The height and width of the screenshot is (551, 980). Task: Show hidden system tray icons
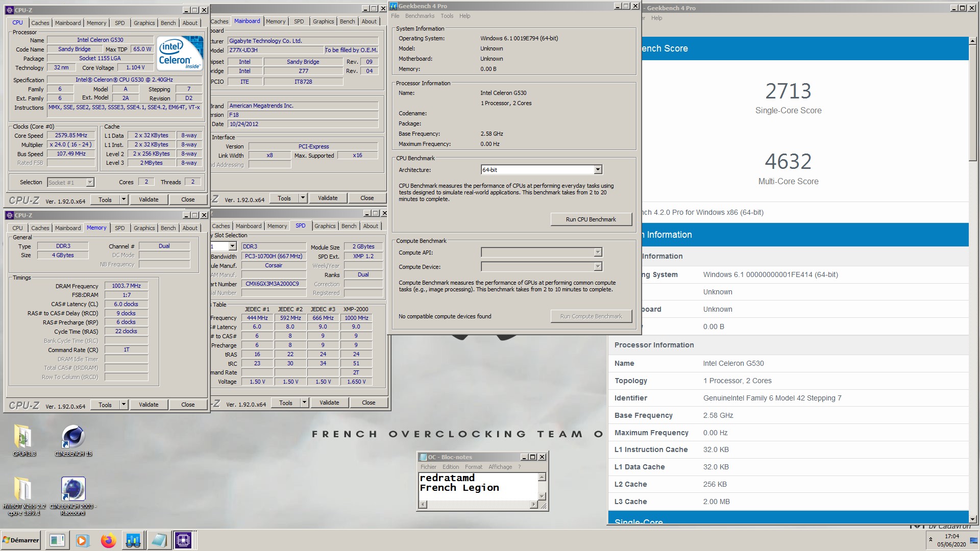930,540
